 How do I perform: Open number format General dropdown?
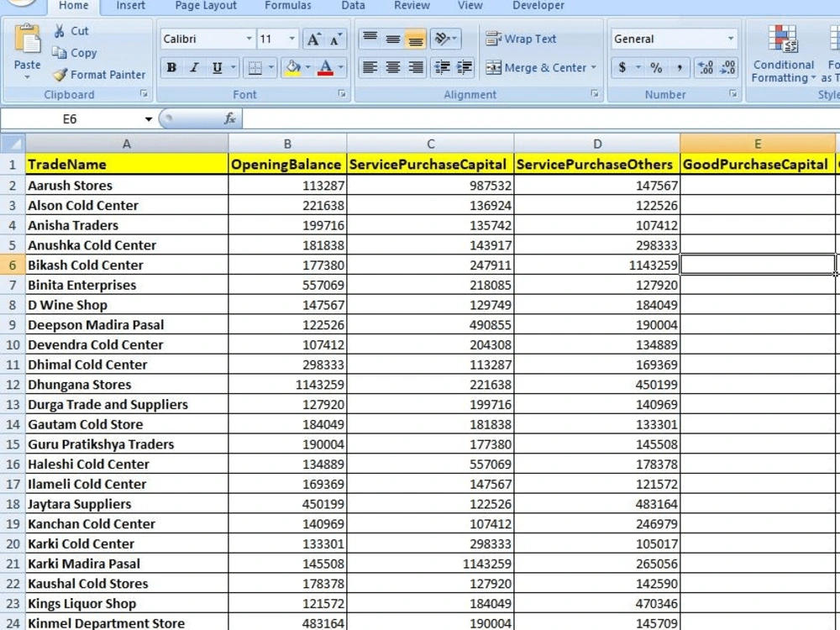coord(731,39)
